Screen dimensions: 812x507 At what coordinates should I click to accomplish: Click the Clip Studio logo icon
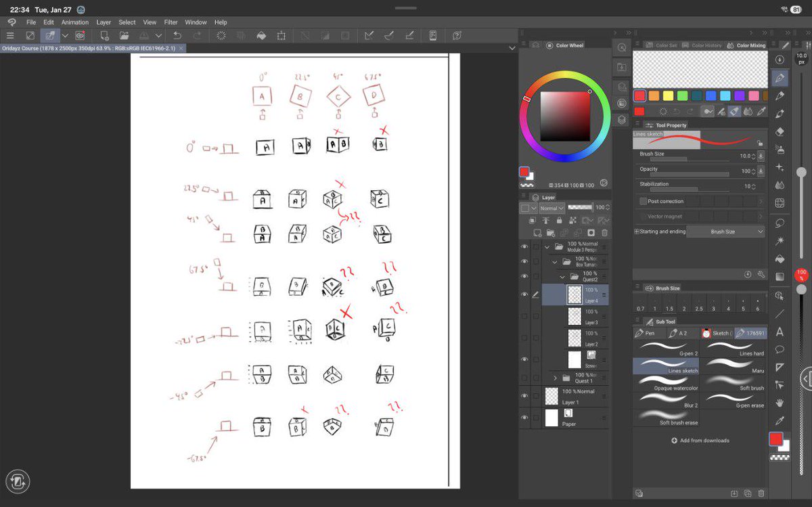click(12, 22)
